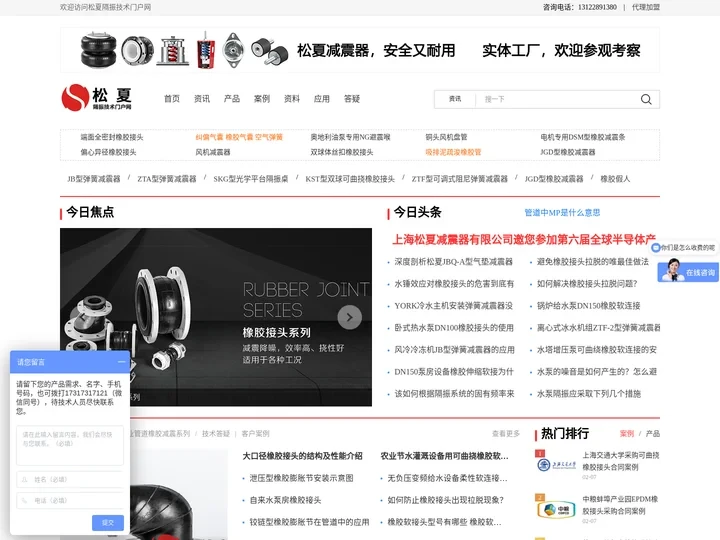The height and width of the screenshot is (540, 720).
Task: Click the rubber joint series slide image
Action: click(x=216, y=317)
